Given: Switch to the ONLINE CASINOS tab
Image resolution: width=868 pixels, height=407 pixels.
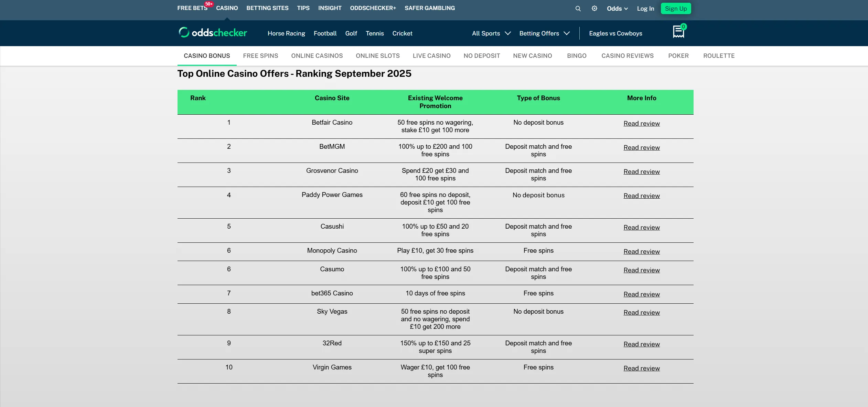Looking at the screenshot, I should click(317, 56).
